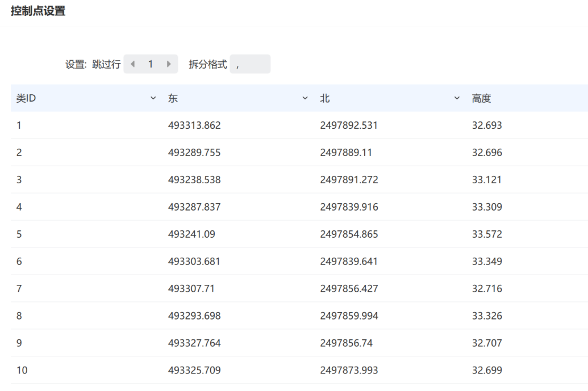Select east value 493241.09
This screenshot has height=391, width=588.
pos(191,234)
